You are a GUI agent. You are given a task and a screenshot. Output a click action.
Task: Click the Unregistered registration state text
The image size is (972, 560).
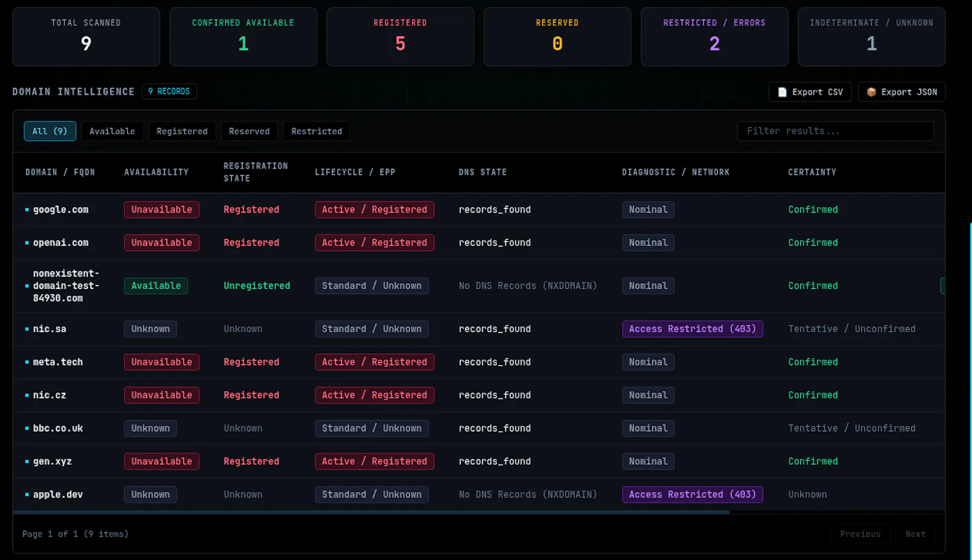click(256, 285)
